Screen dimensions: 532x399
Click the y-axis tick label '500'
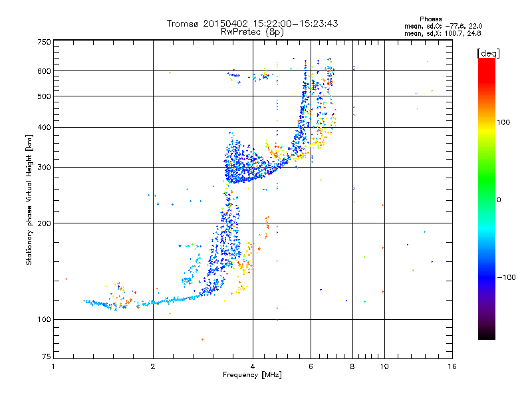pos(45,96)
